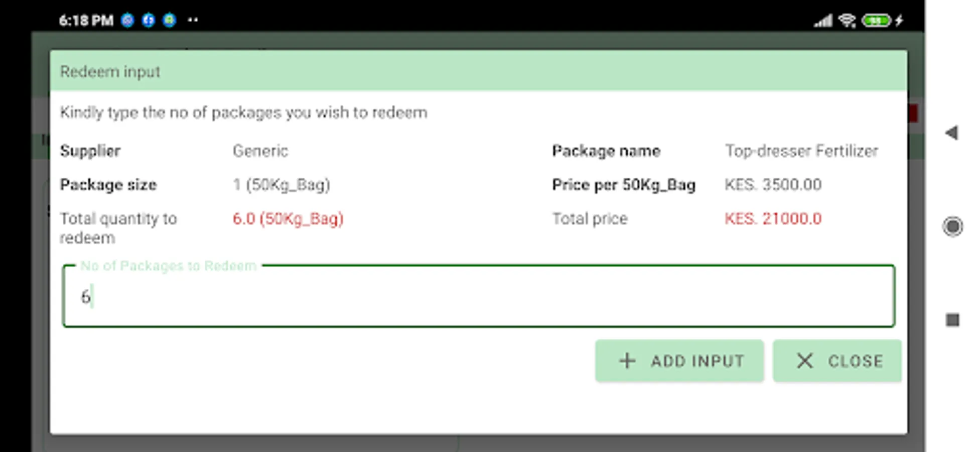Tap the green-centered third notification icon

(170, 21)
